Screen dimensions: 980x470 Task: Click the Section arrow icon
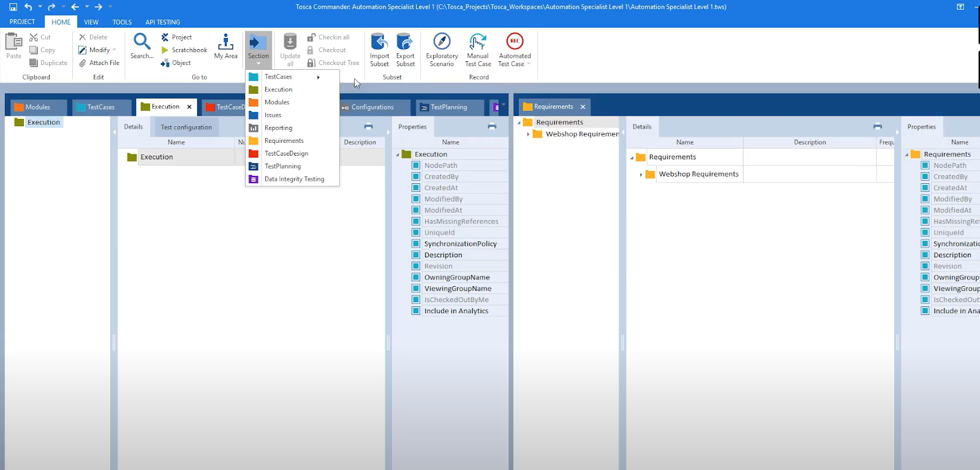click(258, 42)
